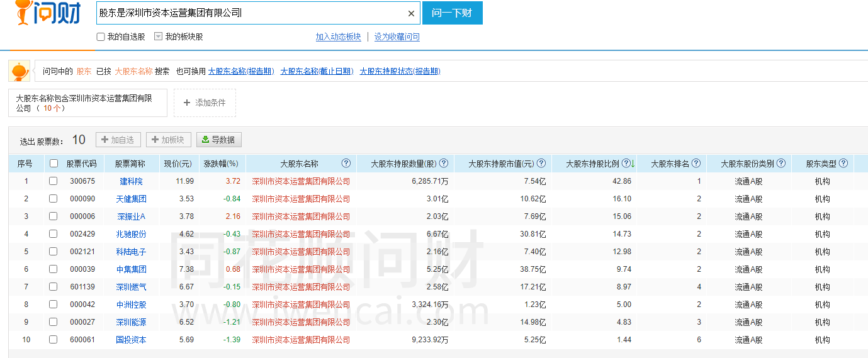Check the checkbox for 深圳能源 row
This screenshot has height=358, width=868.
pyautogui.click(x=54, y=322)
